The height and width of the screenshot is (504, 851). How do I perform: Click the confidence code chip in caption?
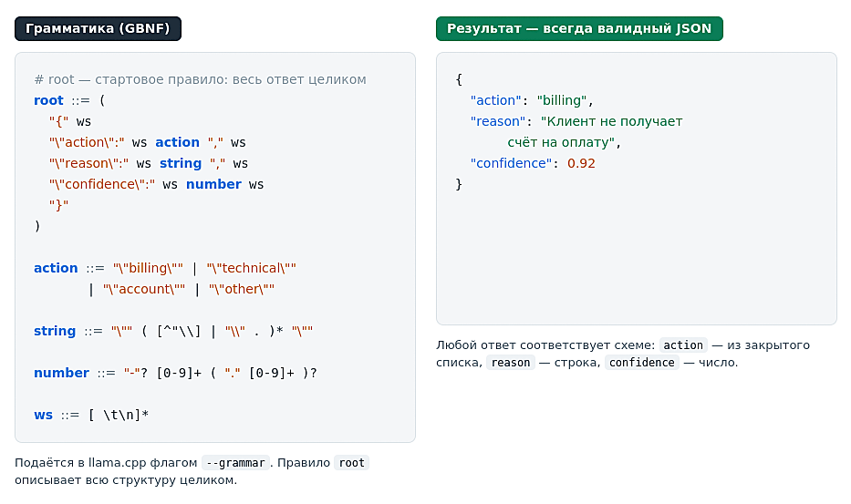pos(641,363)
